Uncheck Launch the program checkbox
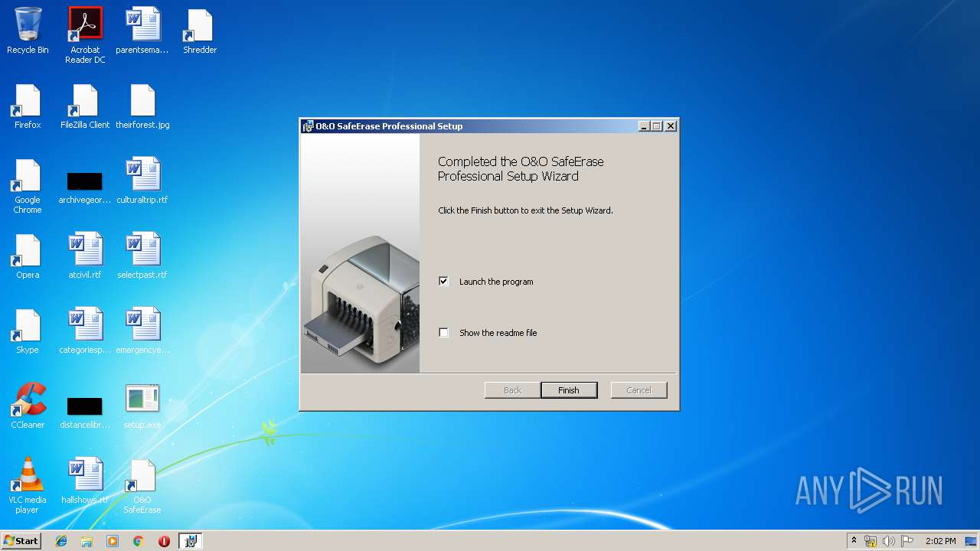The width and height of the screenshot is (980, 551). point(443,281)
